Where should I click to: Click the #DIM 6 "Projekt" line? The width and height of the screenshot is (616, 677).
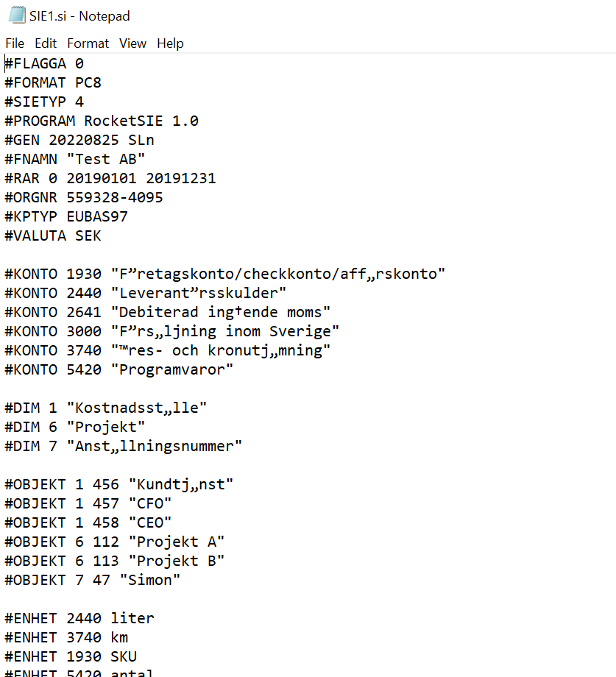click(75, 427)
